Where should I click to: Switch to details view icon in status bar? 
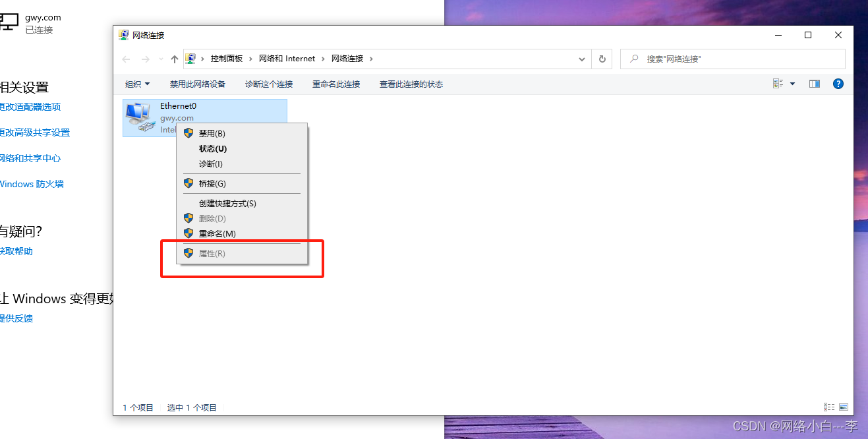tap(829, 407)
